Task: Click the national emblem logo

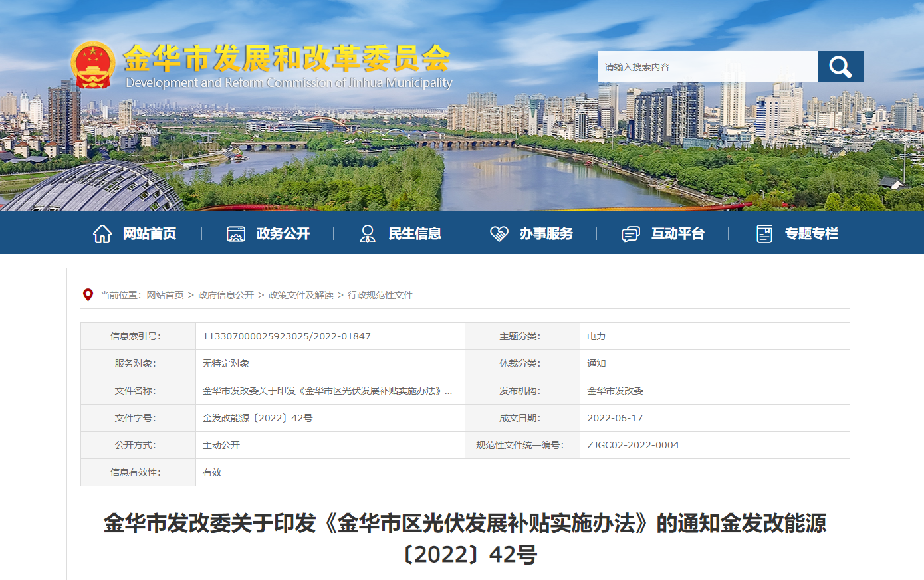Action: click(x=93, y=64)
